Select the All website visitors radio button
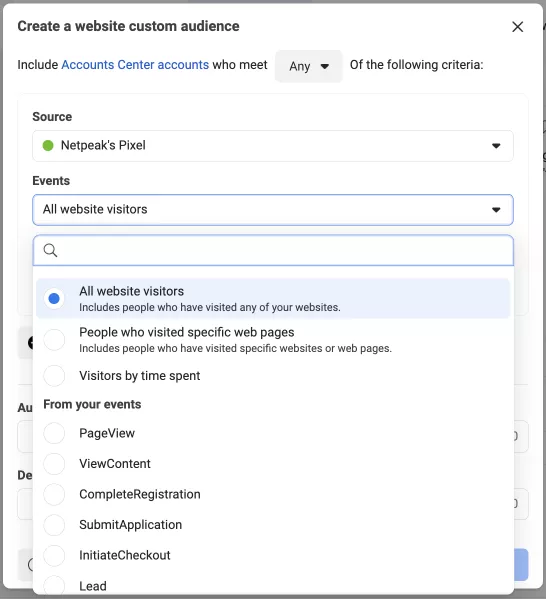546x599 pixels. (x=54, y=298)
